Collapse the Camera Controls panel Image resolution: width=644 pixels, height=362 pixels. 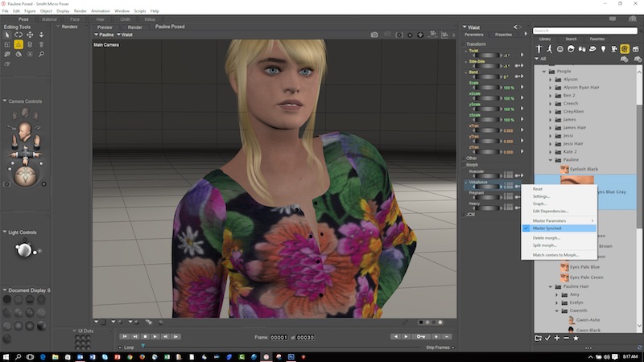5,101
